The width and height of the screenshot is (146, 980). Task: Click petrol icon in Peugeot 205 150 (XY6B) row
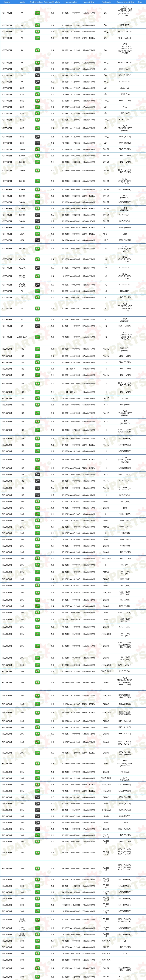pos(37,600)
